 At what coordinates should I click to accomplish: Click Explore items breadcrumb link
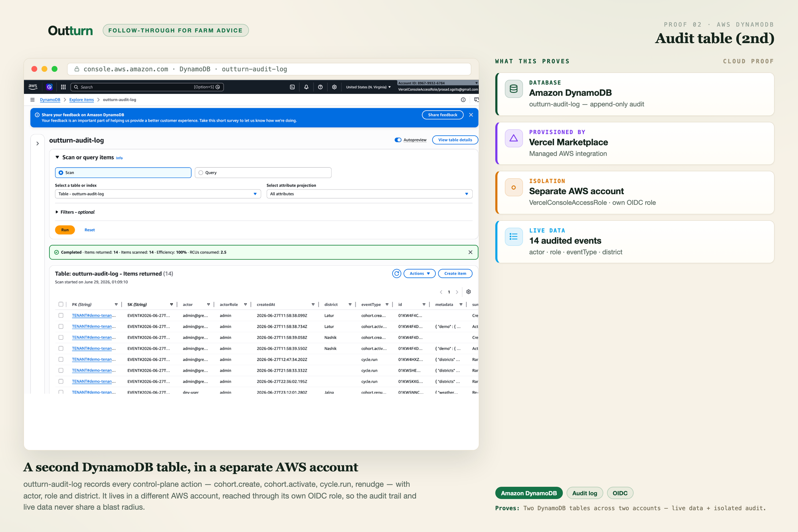[x=82, y=100]
